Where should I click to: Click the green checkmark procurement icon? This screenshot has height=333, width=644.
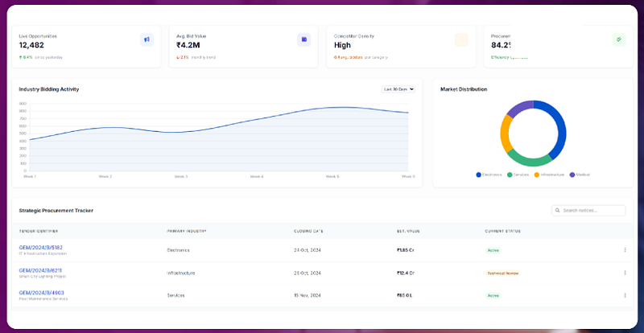tap(619, 40)
